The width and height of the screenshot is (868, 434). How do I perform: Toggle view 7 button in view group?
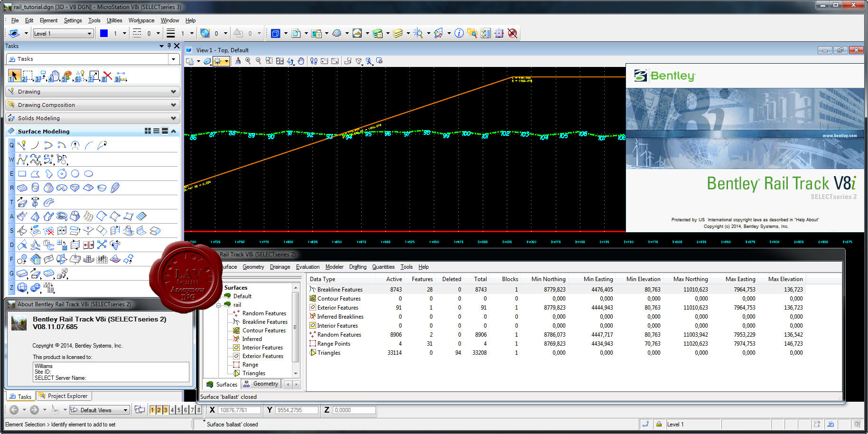coord(192,410)
